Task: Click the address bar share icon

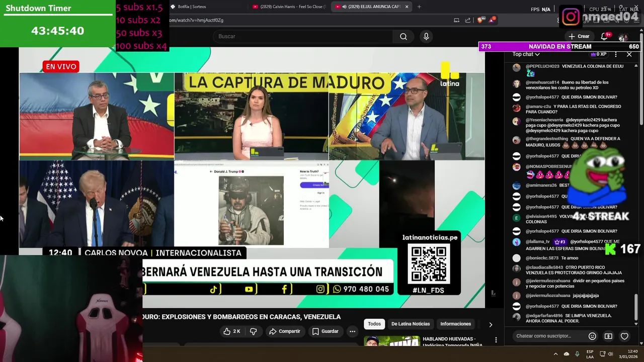Action: pyautogui.click(x=468, y=20)
